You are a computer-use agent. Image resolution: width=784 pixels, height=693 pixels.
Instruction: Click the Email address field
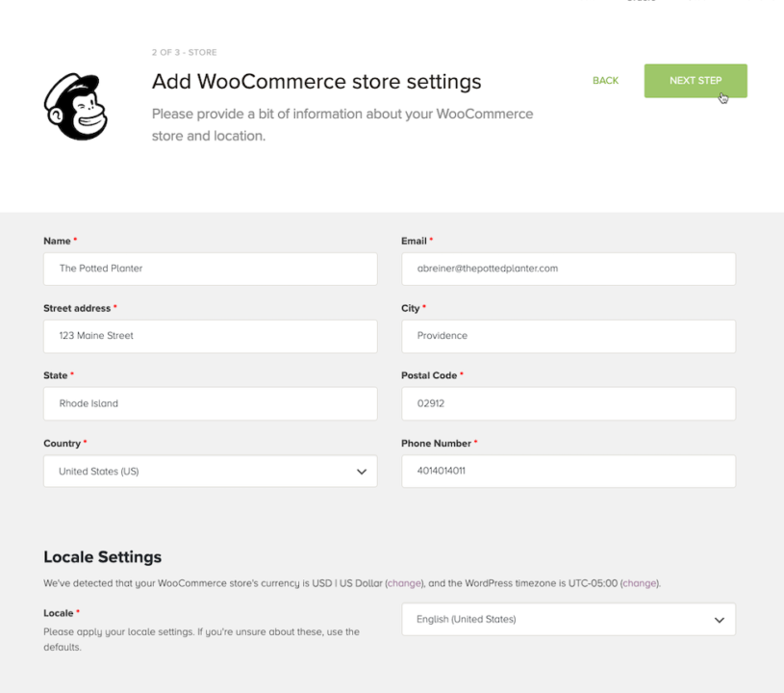coord(568,269)
